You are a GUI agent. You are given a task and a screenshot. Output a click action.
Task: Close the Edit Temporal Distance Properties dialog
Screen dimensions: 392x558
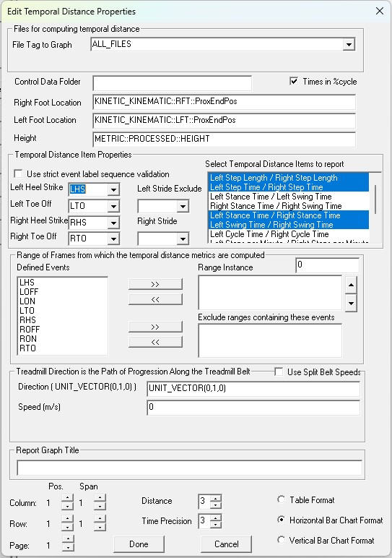(380, 11)
